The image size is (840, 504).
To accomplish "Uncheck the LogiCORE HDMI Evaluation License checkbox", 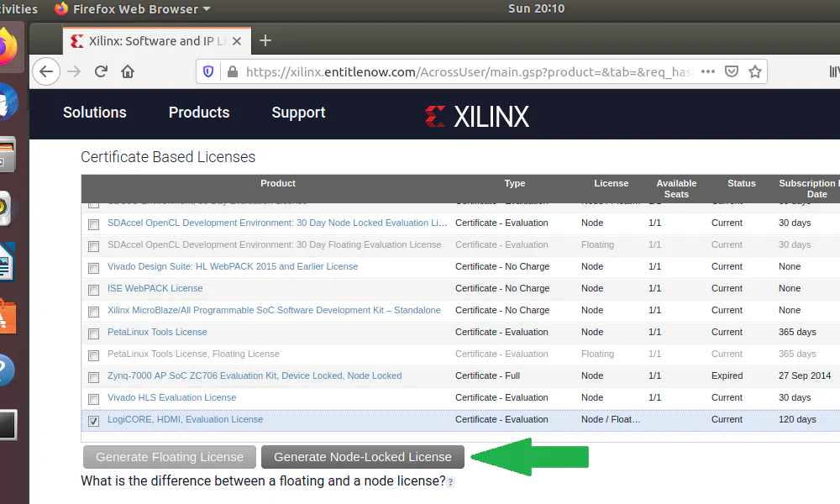I will click(x=93, y=420).
